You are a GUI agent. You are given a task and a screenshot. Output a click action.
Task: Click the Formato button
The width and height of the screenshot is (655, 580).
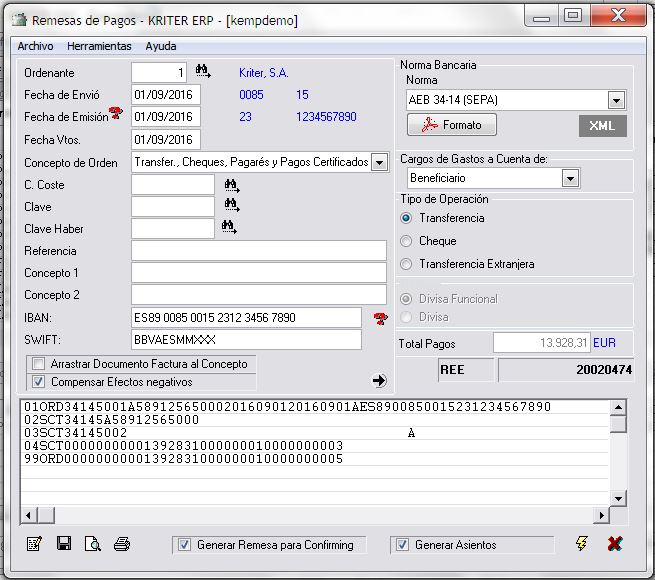coord(452,125)
